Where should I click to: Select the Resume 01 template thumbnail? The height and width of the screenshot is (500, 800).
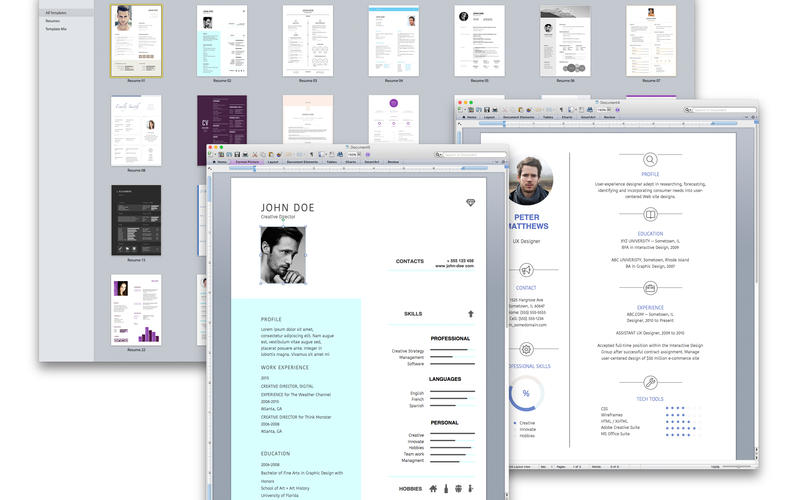point(136,41)
